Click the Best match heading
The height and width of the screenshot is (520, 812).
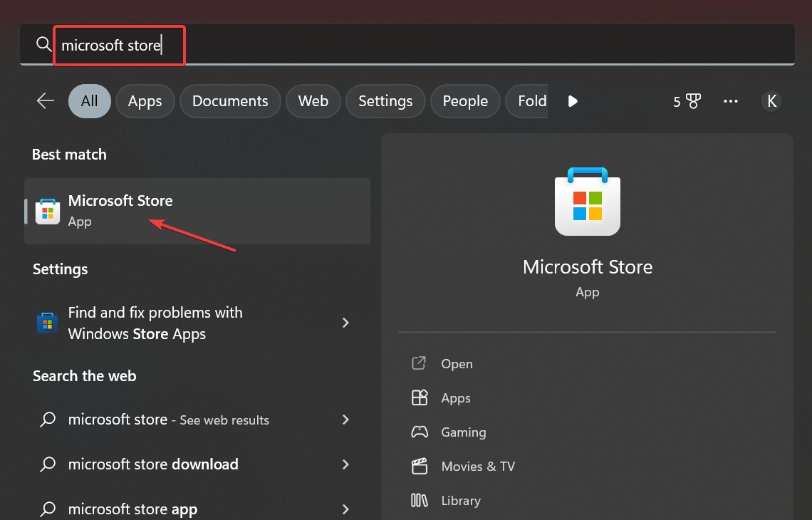[69, 155]
